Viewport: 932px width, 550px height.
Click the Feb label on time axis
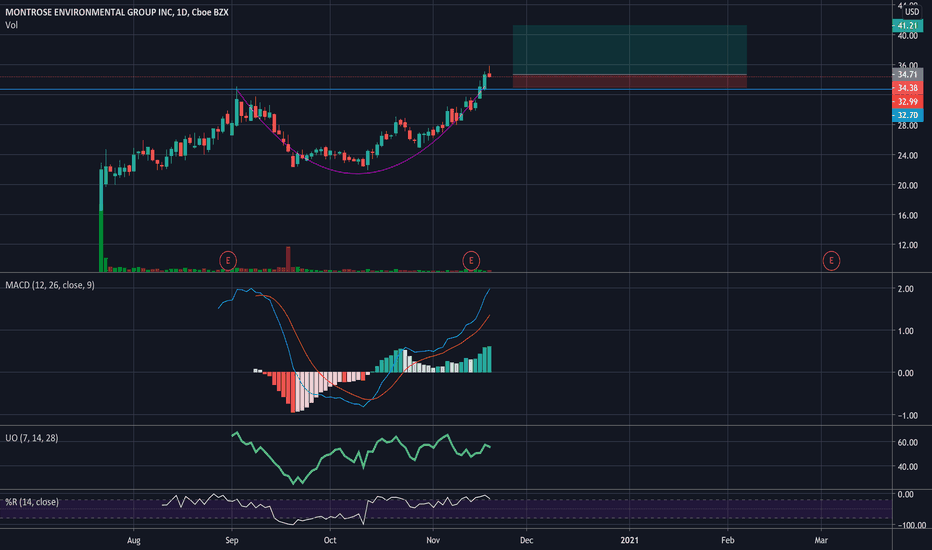pyautogui.click(x=728, y=540)
